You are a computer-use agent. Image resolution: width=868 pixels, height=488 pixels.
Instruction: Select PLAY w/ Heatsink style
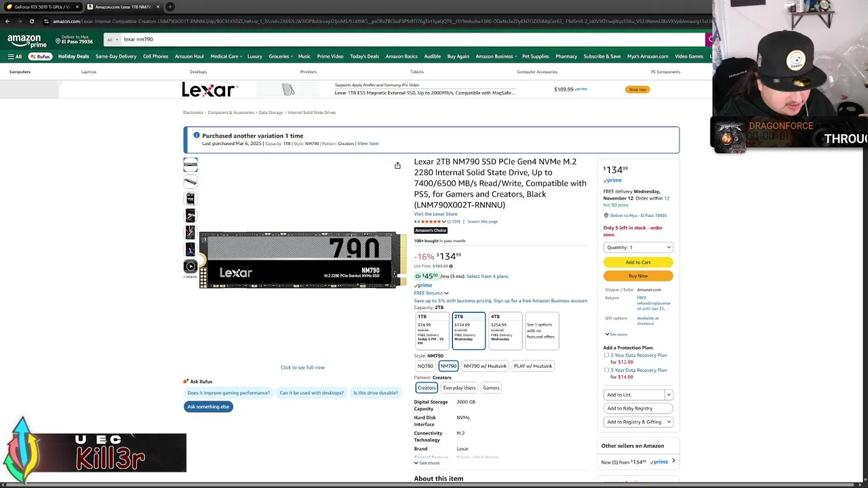pos(533,366)
